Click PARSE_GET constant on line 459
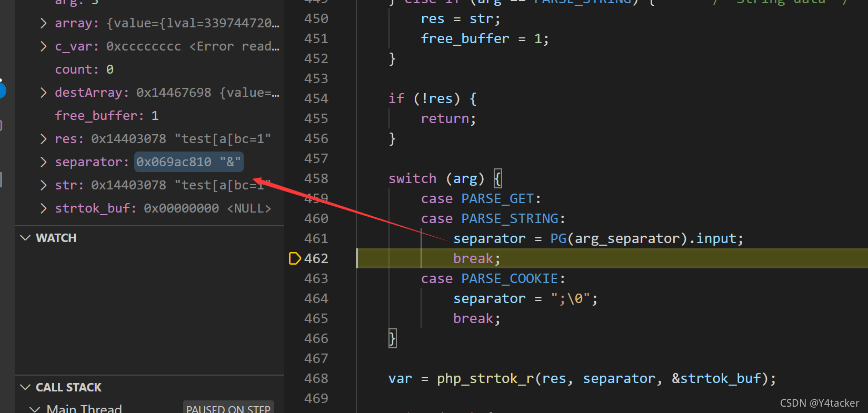The width and height of the screenshot is (868, 413). point(497,198)
